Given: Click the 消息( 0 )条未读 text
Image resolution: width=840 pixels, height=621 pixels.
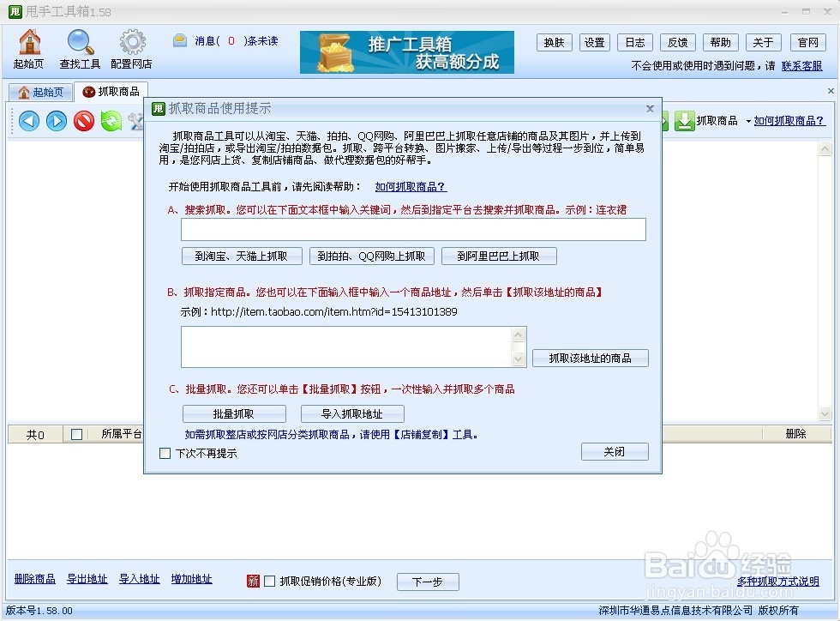Looking at the screenshot, I should [x=237, y=41].
